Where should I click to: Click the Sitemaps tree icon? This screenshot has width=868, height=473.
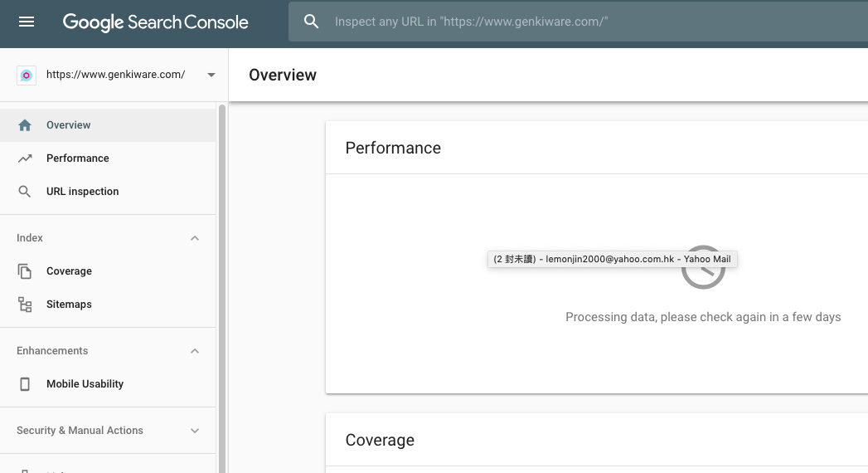pos(25,305)
